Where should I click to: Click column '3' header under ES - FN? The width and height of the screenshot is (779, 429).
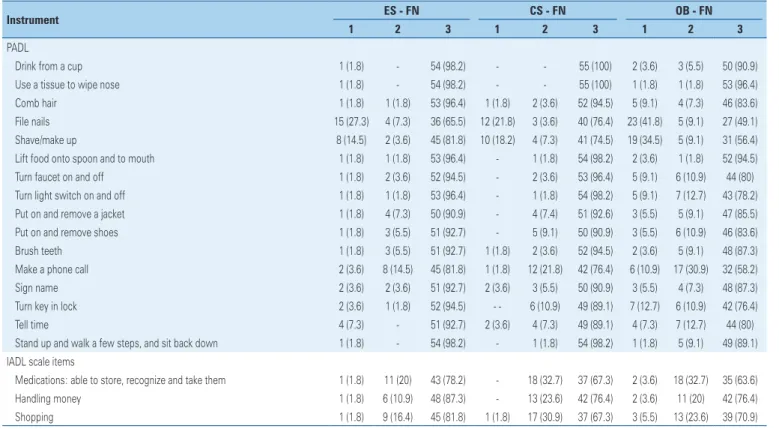448,29
